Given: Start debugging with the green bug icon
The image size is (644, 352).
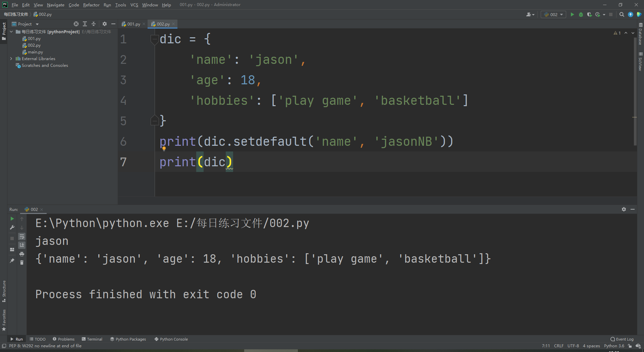Looking at the screenshot, I should [x=581, y=14].
